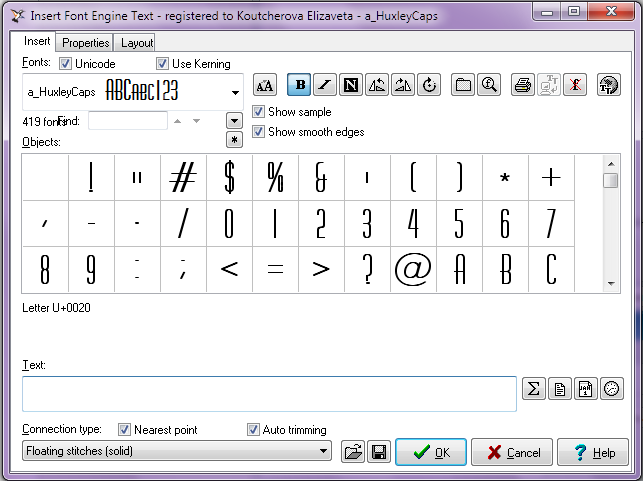The width and height of the screenshot is (643, 481).
Task: Open the a_HuxleyCaps font dropdown
Action: click(x=236, y=92)
